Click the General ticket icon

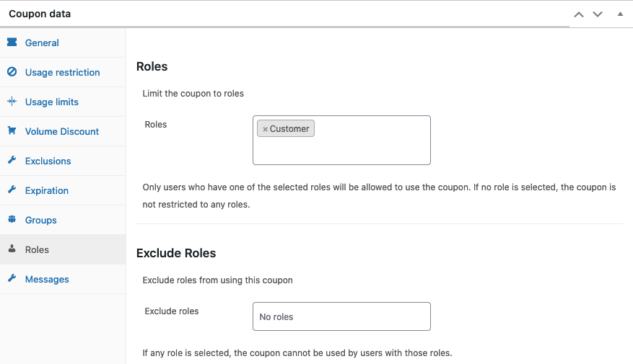[12, 42]
